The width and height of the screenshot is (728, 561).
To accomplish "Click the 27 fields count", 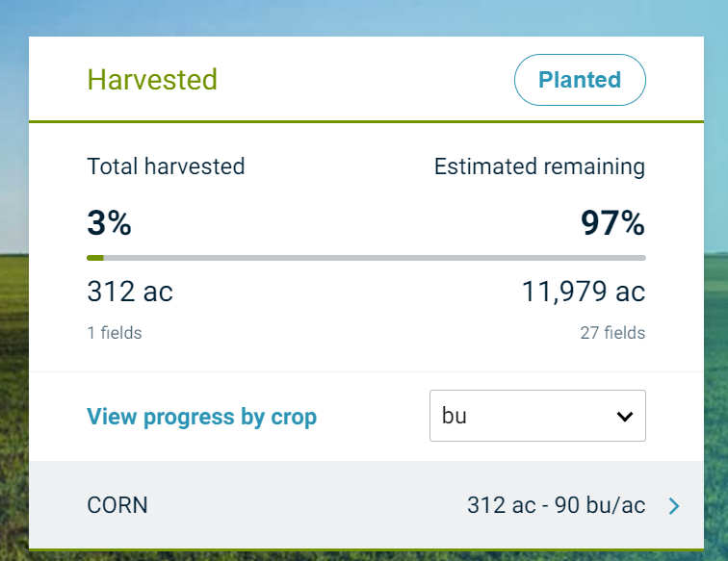I will tap(612, 333).
